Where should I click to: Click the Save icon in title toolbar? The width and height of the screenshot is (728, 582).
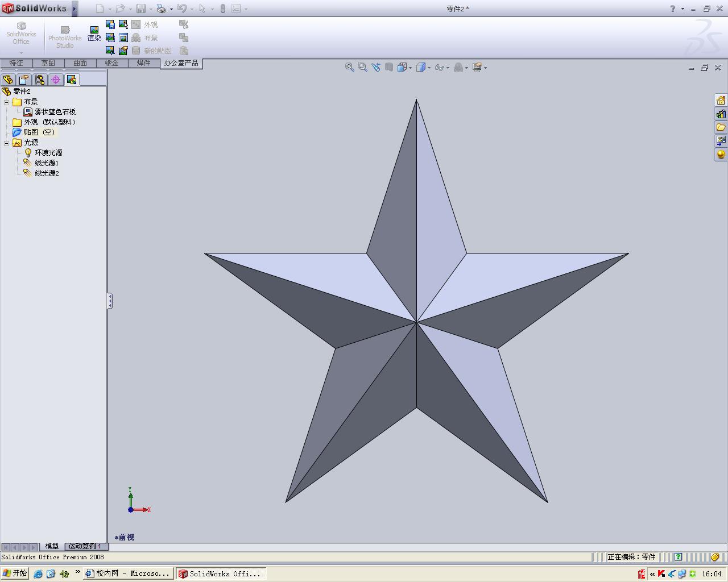141,9
